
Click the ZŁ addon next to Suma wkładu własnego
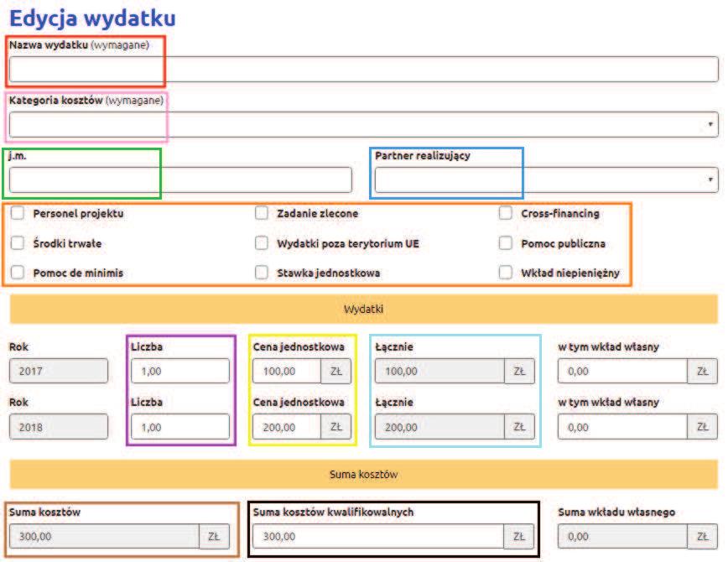703,537
